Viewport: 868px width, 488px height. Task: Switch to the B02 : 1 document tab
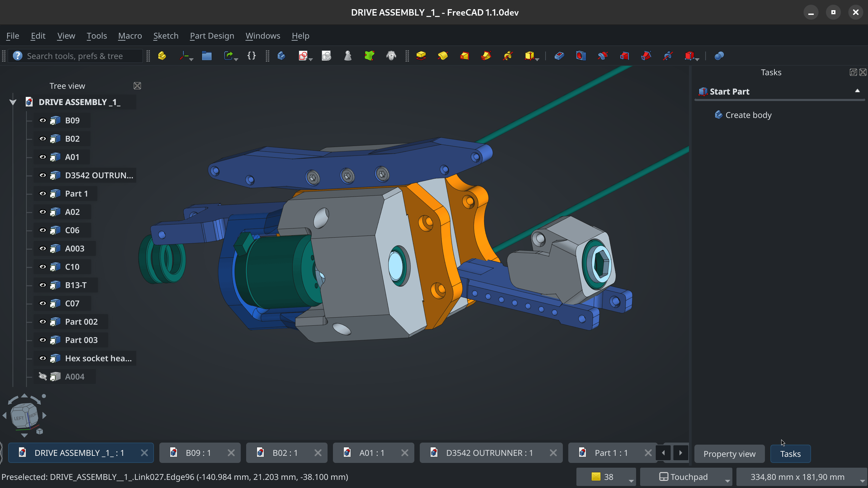pyautogui.click(x=285, y=453)
